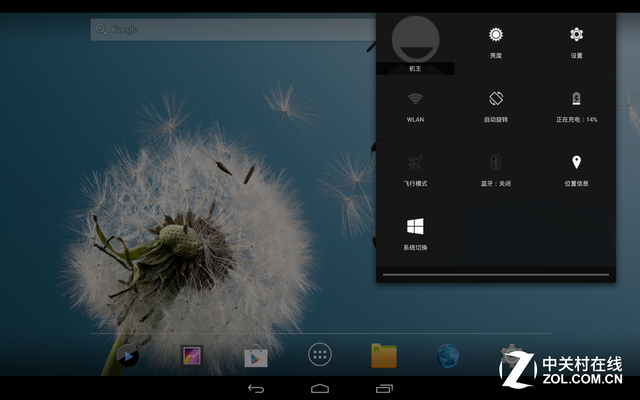Open the all apps drawer
The width and height of the screenshot is (640, 400).
[320, 355]
